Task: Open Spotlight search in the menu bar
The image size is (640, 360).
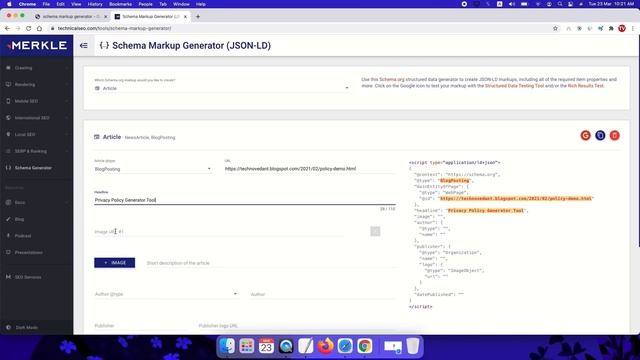Action: [x=560, y=4]
